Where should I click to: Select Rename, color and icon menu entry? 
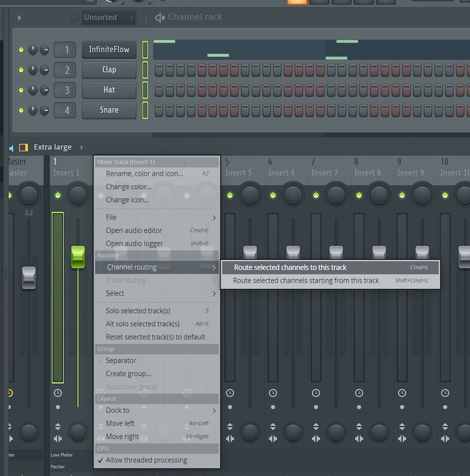[x=145, y=173]
